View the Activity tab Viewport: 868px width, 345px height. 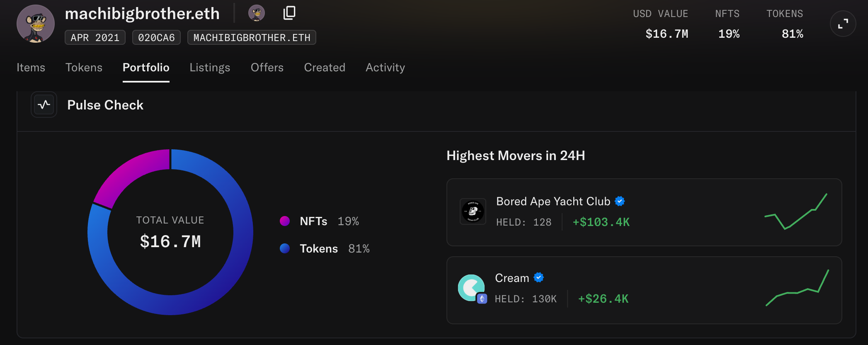[x=385, y=67]
